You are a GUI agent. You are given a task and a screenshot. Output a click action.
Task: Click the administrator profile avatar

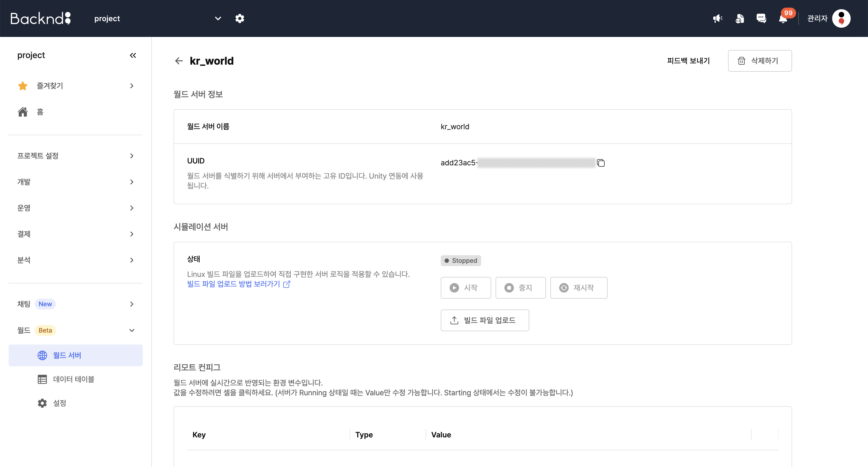(841, 18)
